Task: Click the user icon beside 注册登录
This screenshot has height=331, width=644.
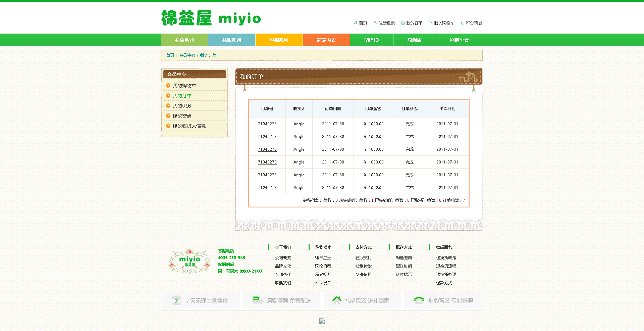Action: (x=375, y=23)
